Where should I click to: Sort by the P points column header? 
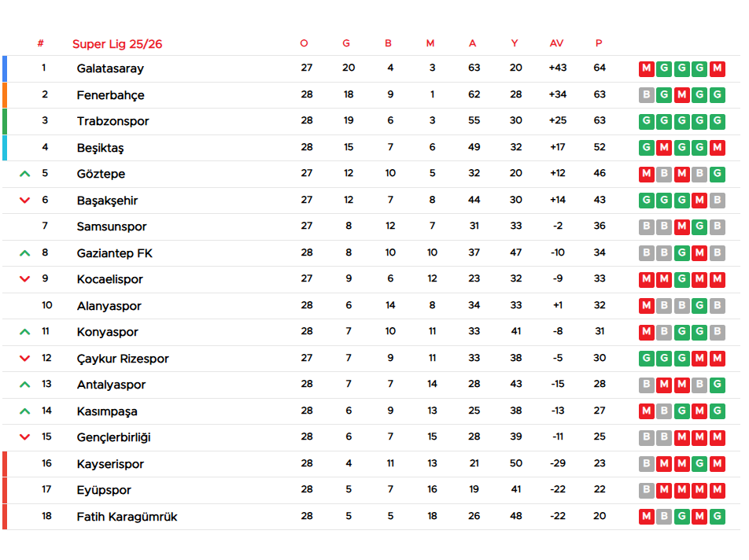click(x=599, y=43)
